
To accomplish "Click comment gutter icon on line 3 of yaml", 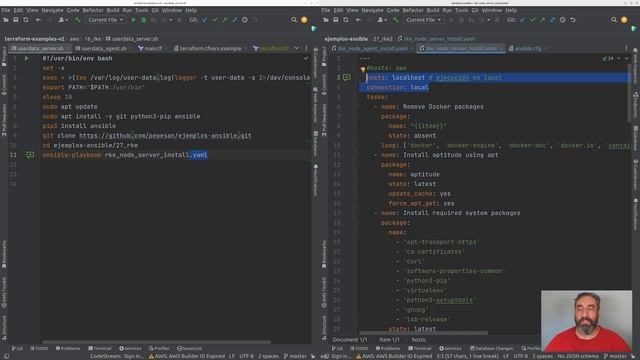I will point(347,77).
